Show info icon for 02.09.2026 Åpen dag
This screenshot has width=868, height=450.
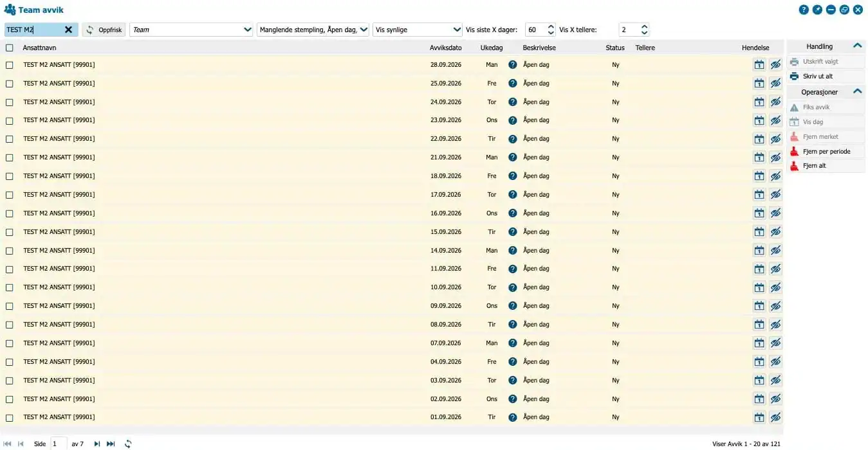(513, 399)
